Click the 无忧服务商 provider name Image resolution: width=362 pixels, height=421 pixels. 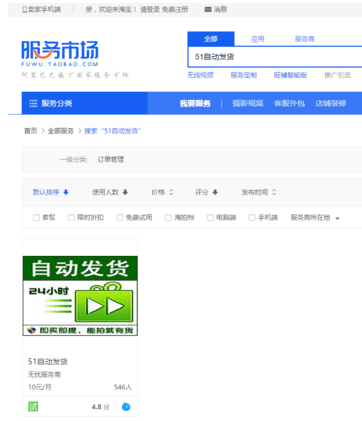[44, 375]
